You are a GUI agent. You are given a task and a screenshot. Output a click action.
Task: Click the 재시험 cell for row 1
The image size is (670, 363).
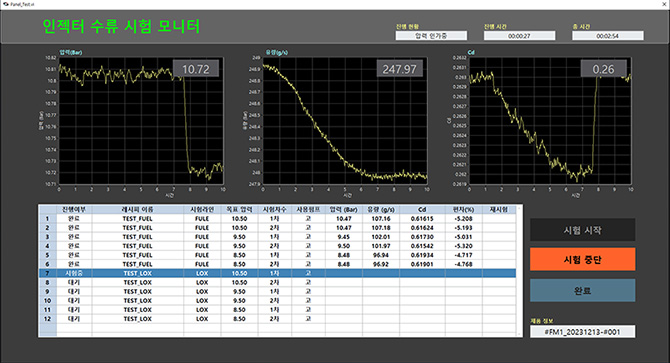499,219
